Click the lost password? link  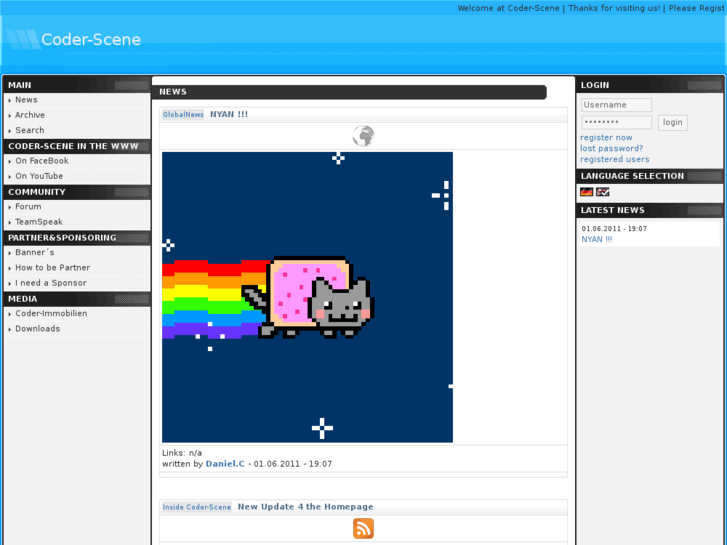(x=612, y=148)
